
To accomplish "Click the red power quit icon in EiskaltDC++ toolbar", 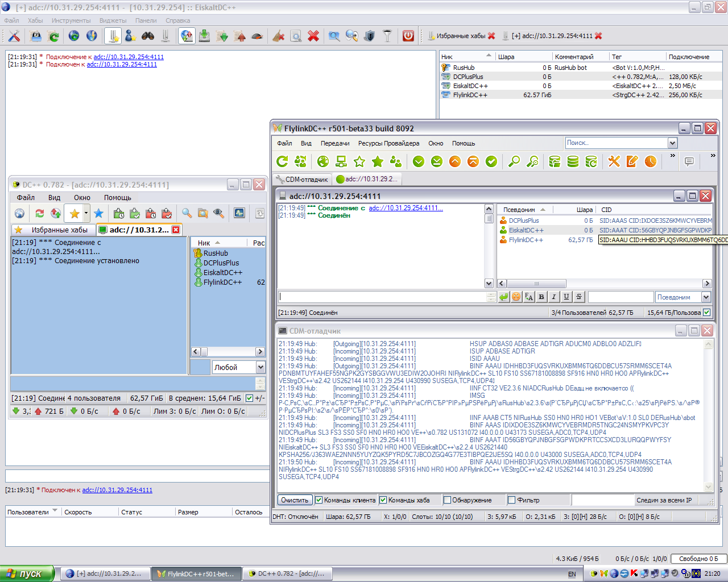I will click(x=408, y=36).
